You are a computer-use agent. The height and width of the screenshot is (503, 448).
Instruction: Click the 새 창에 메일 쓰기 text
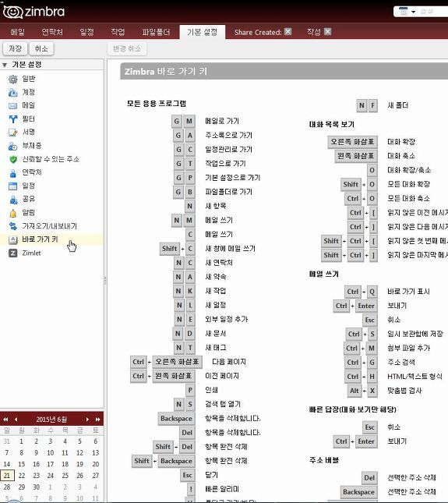click(230, 249)
